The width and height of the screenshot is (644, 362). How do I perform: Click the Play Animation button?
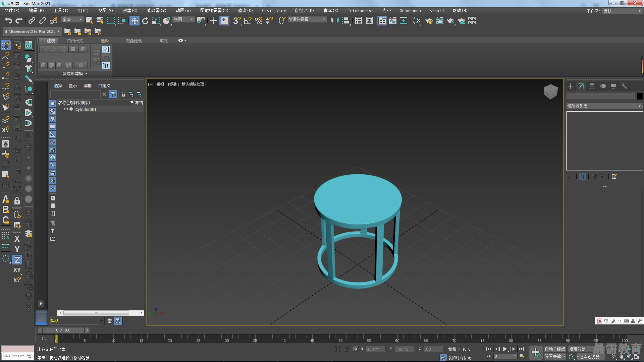(x=505, y=349)
